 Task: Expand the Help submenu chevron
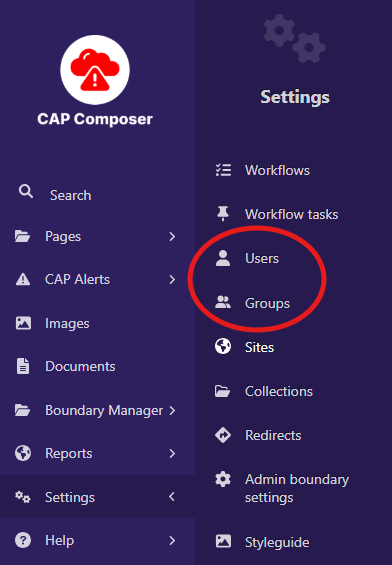coord(172,540)
